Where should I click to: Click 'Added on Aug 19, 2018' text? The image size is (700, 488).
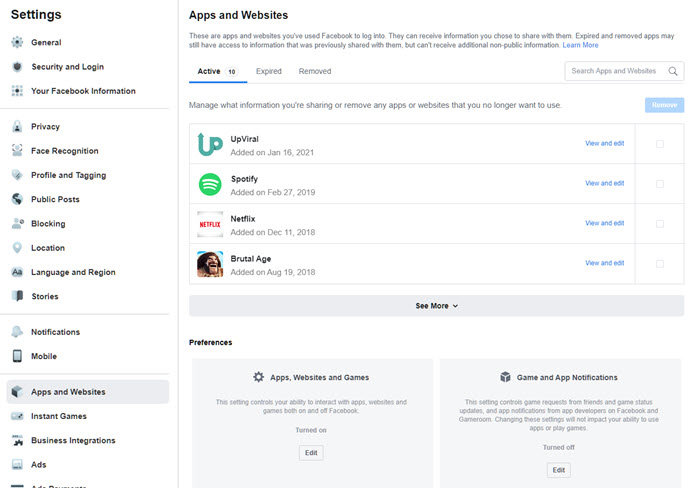pyautogui.click(x=273, y=272)
